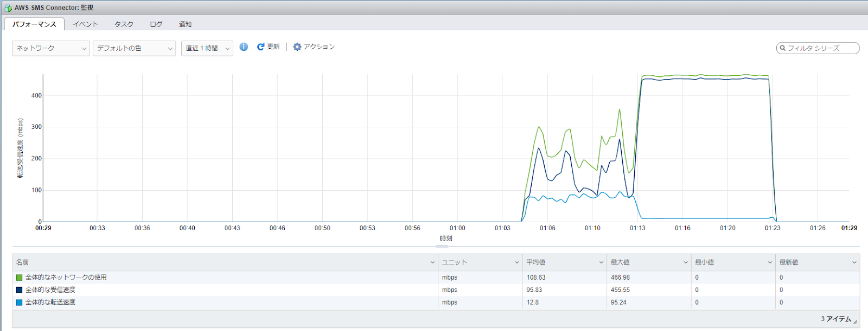Click the blue info icon
This screenshot has height=331, width=868.
(244, 47)
